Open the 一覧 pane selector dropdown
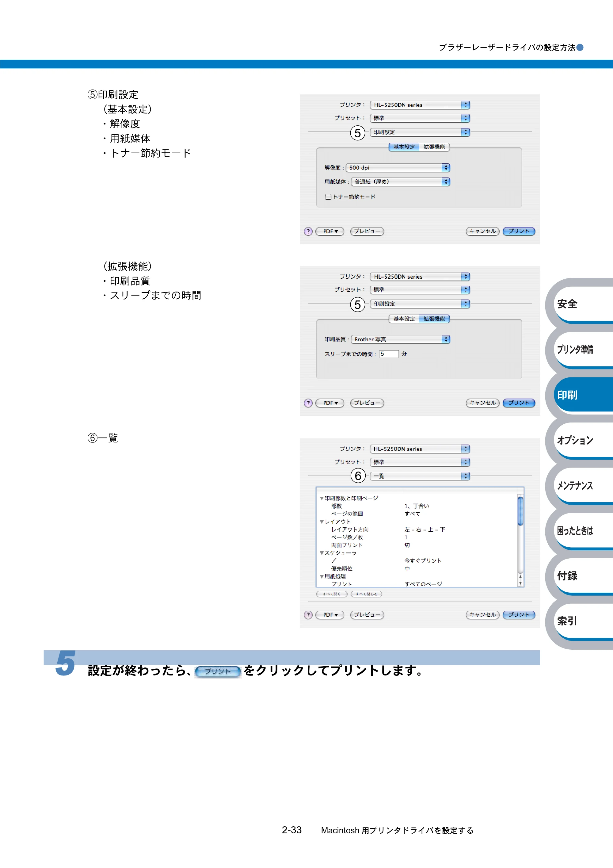Image resolution: width=613 pixels, height=868 pixels. (420, 476)
